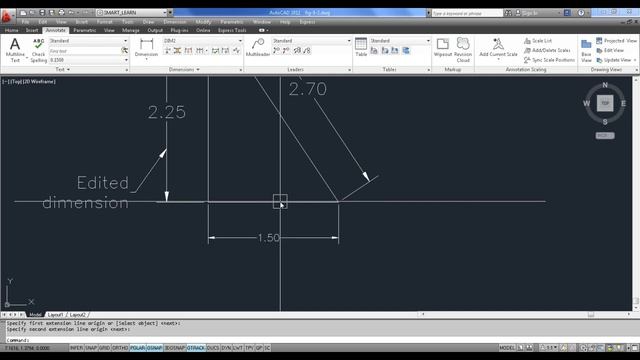Create a Multileader annotation
Viewport: 640px width, 360px height.
coord(258,47)
